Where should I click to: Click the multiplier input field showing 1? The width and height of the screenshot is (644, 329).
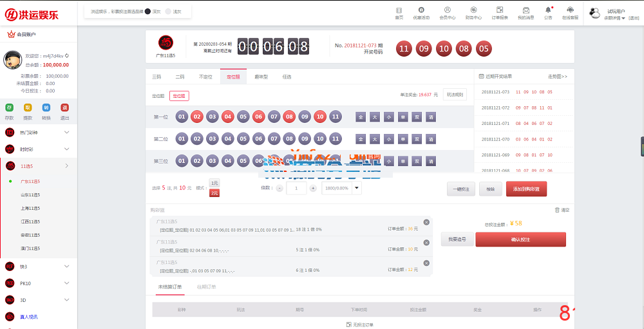(296, 188)
